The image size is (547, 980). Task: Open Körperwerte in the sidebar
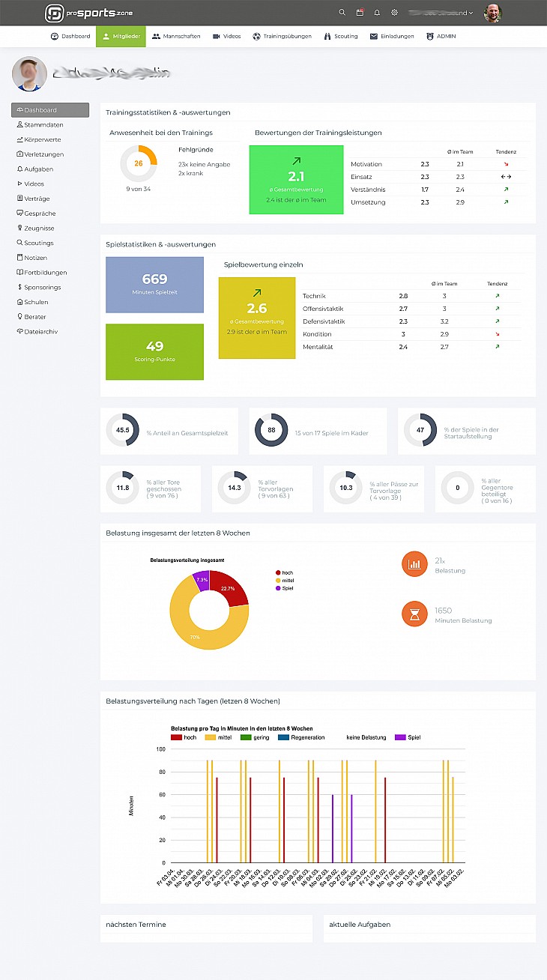point(42,139)
